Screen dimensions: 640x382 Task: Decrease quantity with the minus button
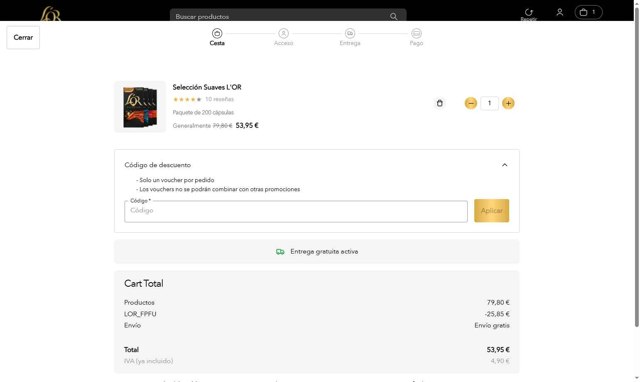tap(471, 103)
